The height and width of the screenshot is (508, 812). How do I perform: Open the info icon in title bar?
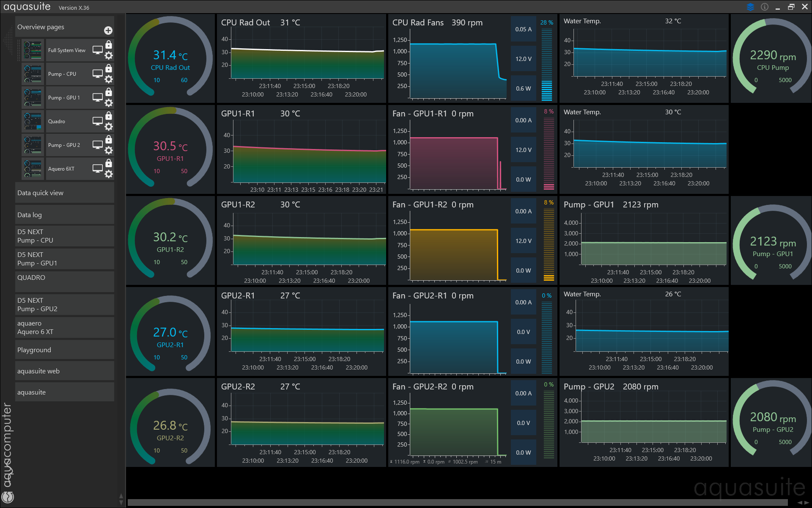pyautogui.click(x=764, y=7)
